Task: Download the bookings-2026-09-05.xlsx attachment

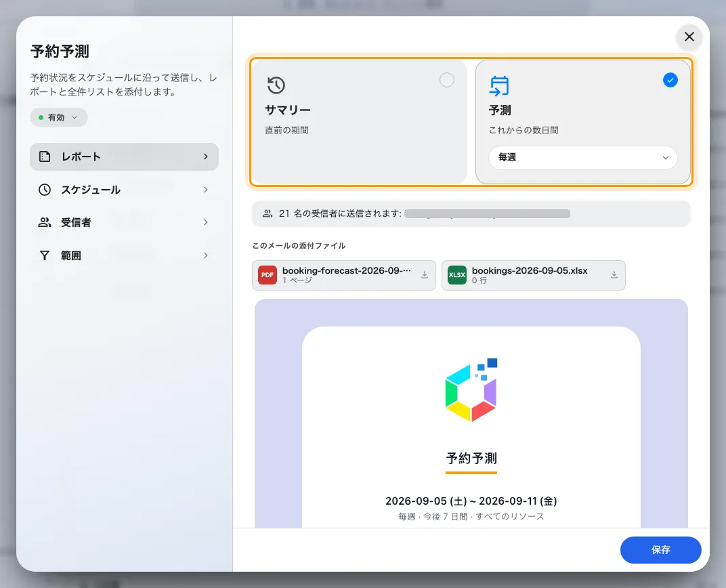Action: click(614, 275)
